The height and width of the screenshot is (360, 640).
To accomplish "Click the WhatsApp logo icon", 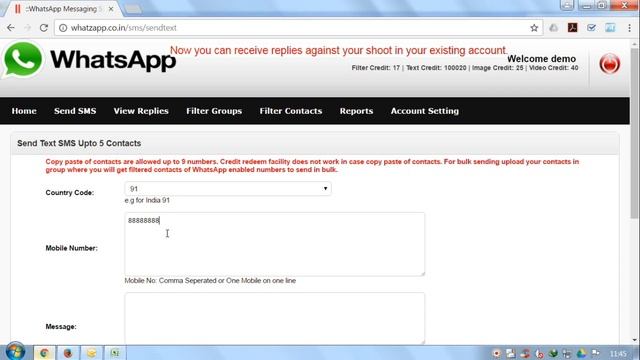I will coord(22,60).
